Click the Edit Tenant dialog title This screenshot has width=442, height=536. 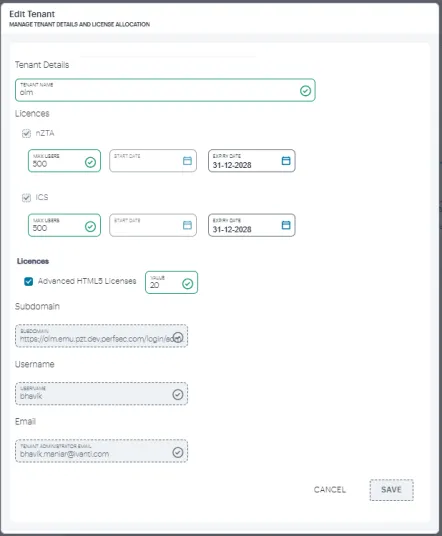(x=32, y=14)
